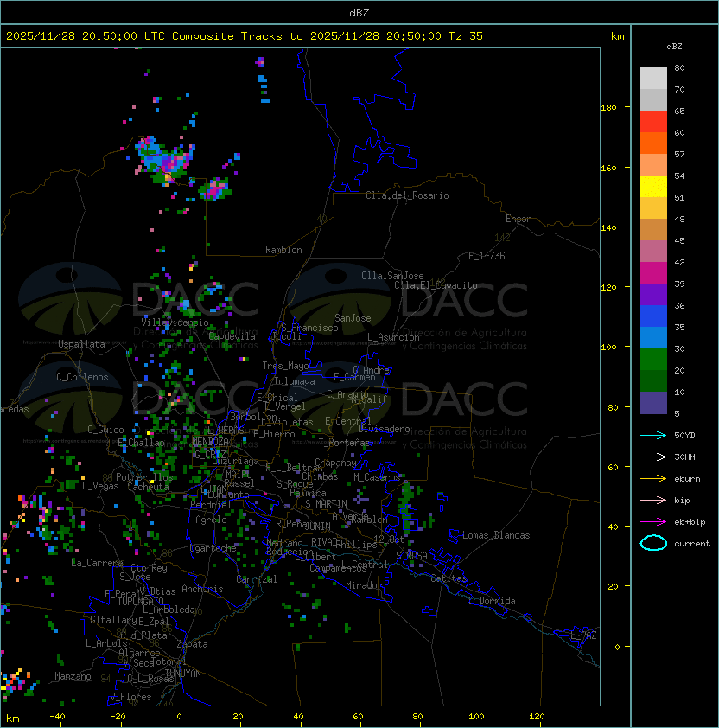Select the green 20-30 dBZ swatch
Image resolution: width=719 pixels, height=728 pixels.
(653, 360)
